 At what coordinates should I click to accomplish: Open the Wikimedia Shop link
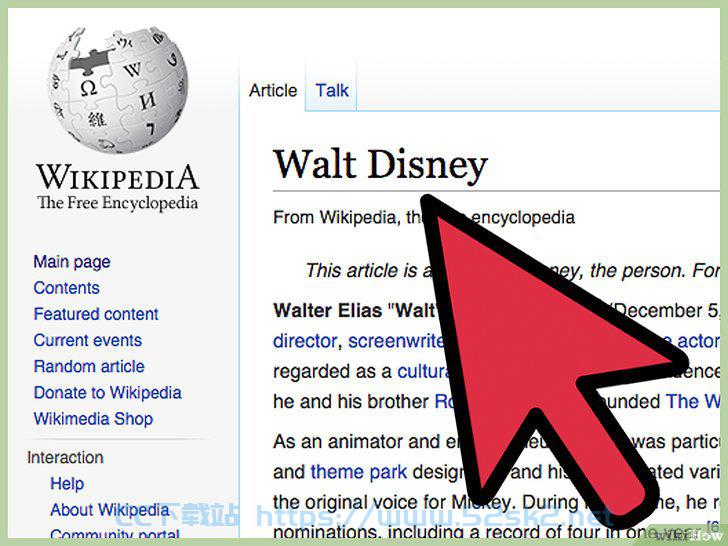[93, 419]
